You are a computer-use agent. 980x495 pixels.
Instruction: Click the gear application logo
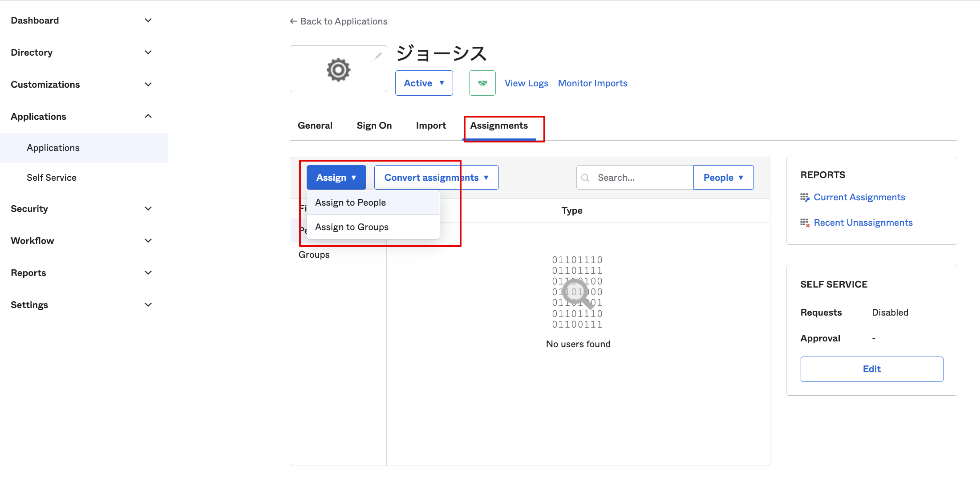pyautogui.click(x=338, y=70)
